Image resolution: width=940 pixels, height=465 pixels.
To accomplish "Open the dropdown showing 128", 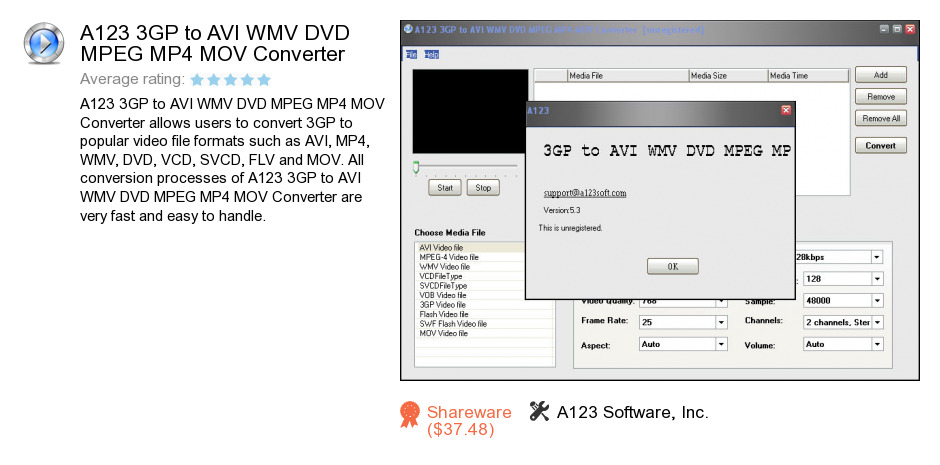I will (x=877, y=279).
